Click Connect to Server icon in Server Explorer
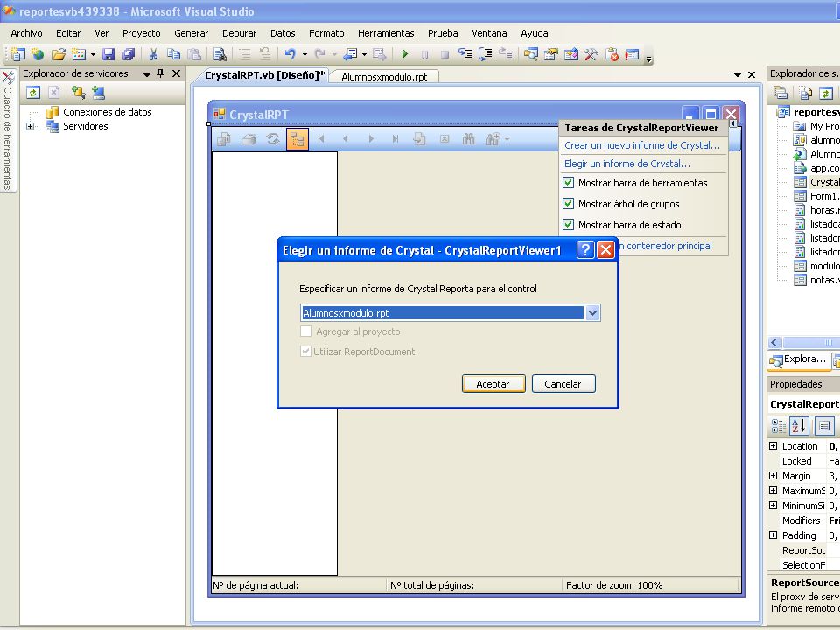This screenshot has width=840, height=630. (x=98, y=93)
